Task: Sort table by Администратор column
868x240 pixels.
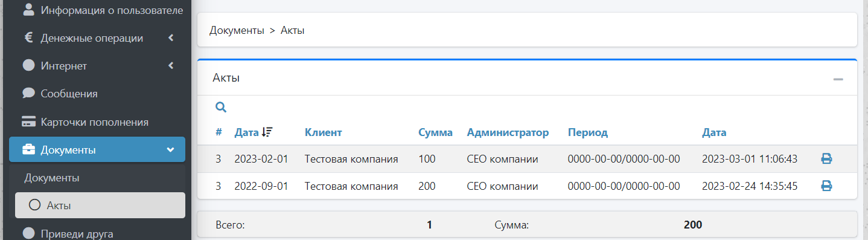Action: (508, 132)
